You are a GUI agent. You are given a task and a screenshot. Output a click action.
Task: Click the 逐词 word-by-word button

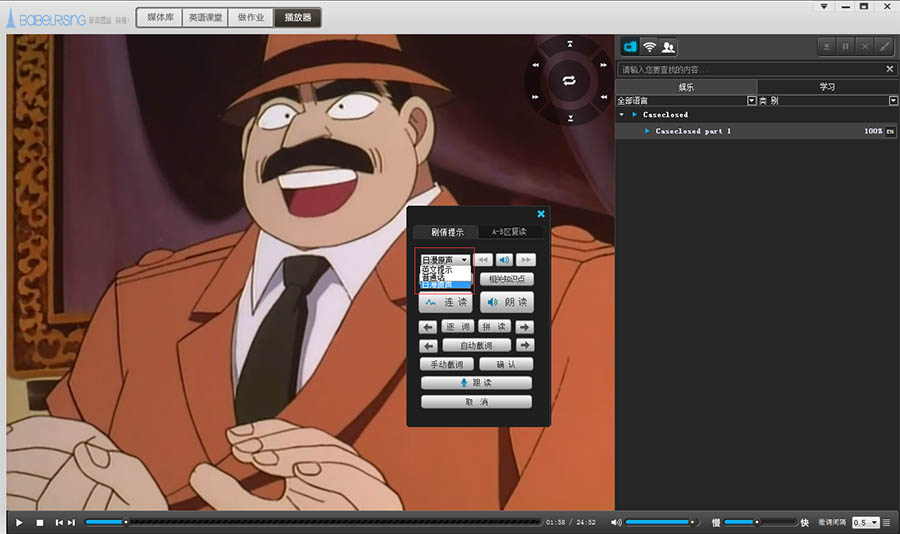(457, 327)
